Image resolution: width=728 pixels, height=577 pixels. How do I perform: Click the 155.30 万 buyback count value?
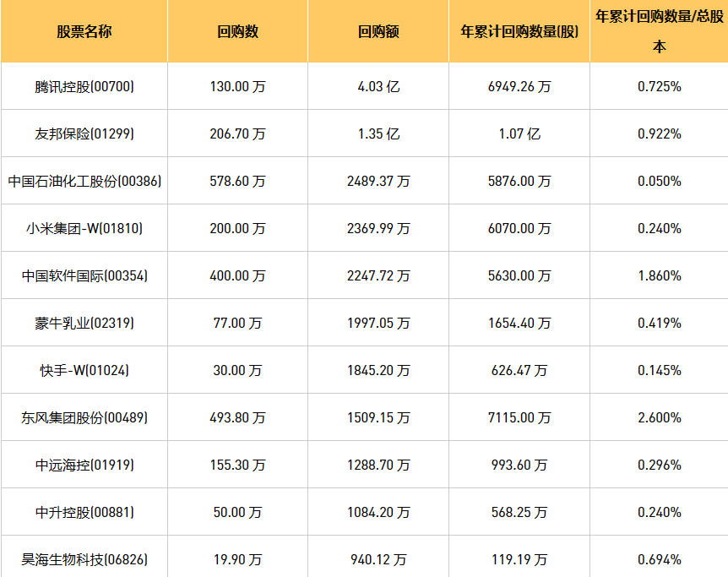click(237, 465)
